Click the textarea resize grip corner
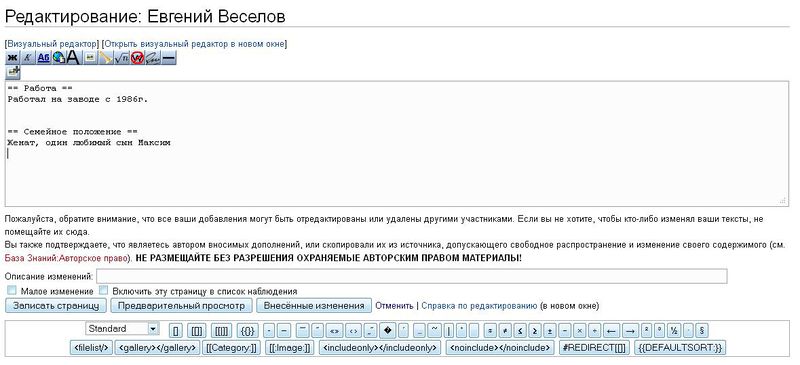The width and height of the screenshot is (800, 365). [x=783, y=201]
